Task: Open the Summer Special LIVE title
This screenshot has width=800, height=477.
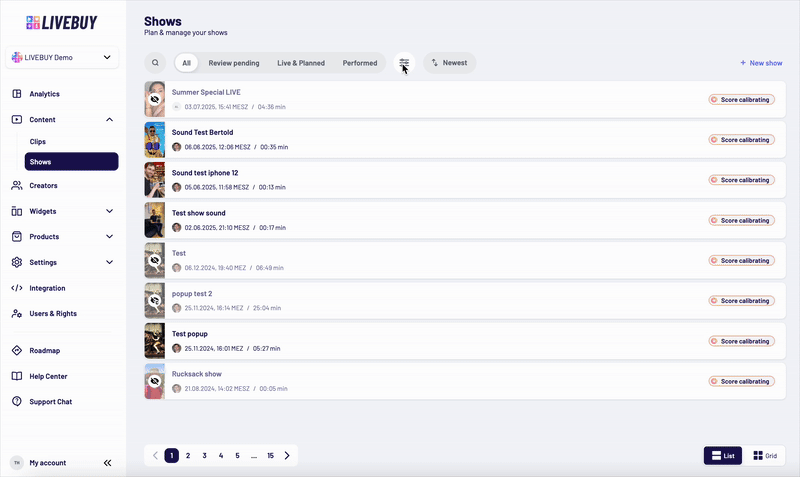Action: 206,92
